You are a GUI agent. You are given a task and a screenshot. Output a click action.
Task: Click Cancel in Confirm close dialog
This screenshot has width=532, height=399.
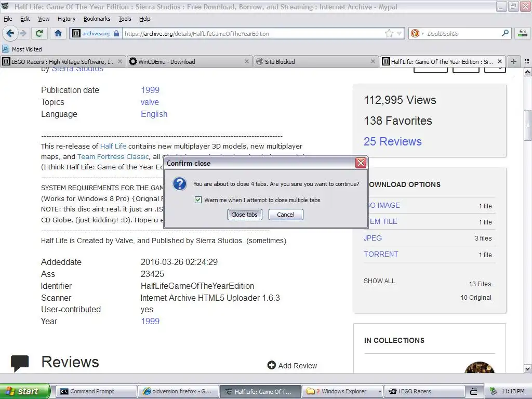tap(286, 215)
